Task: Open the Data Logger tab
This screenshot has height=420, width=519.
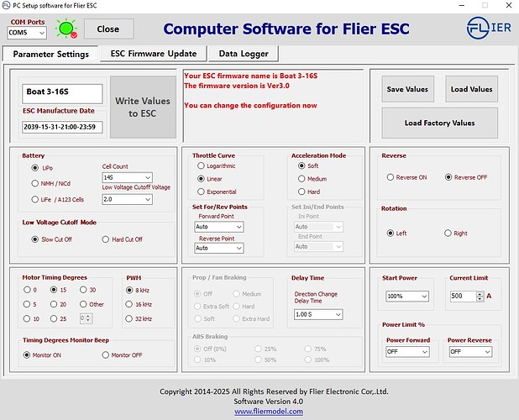Action: tap(244, 54)
